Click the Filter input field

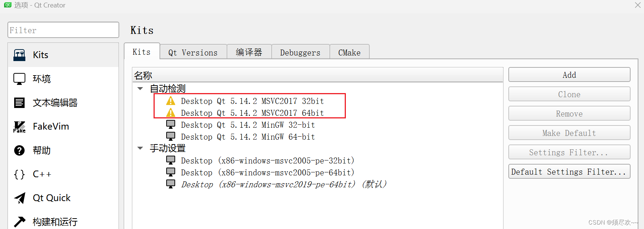(x=63, y=30)
